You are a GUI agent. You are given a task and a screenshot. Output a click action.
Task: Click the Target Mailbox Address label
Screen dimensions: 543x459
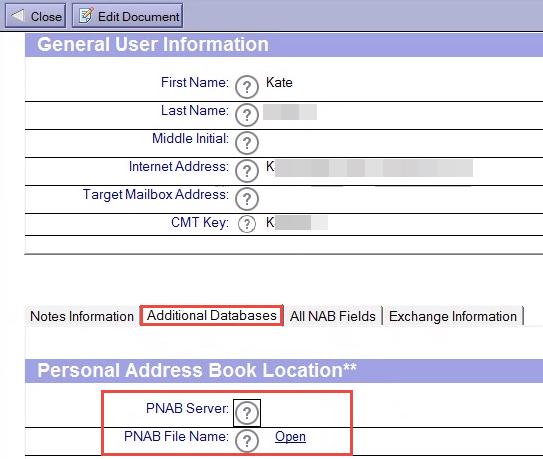coord(156,195)
